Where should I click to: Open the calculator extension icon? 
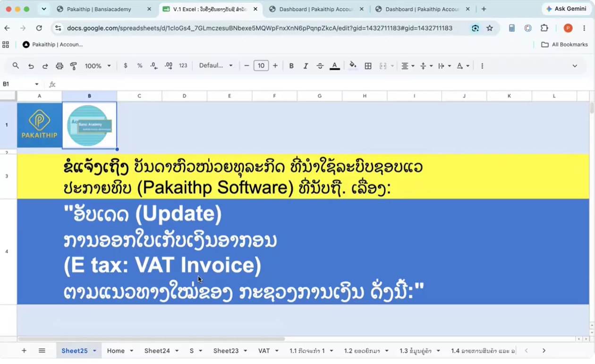coord(511,28)
